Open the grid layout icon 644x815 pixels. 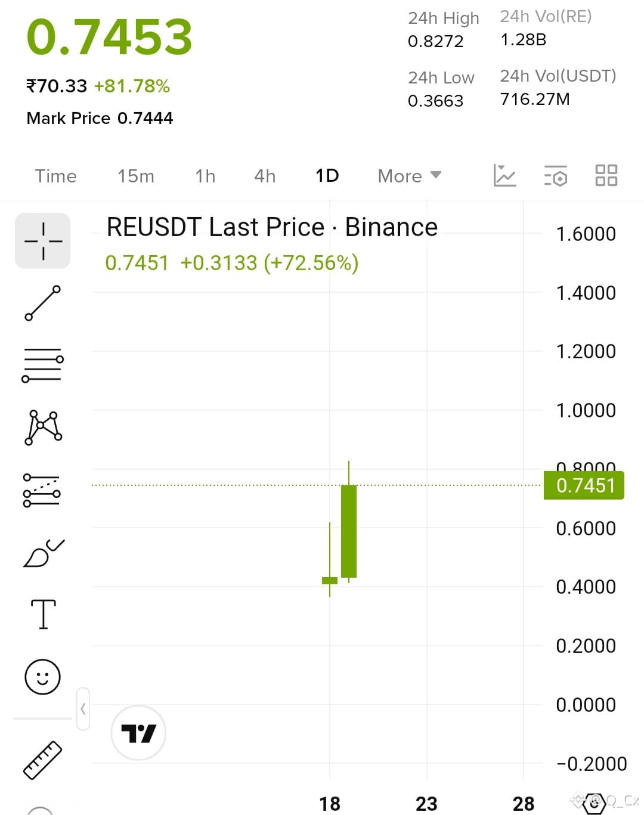point(606,175)
